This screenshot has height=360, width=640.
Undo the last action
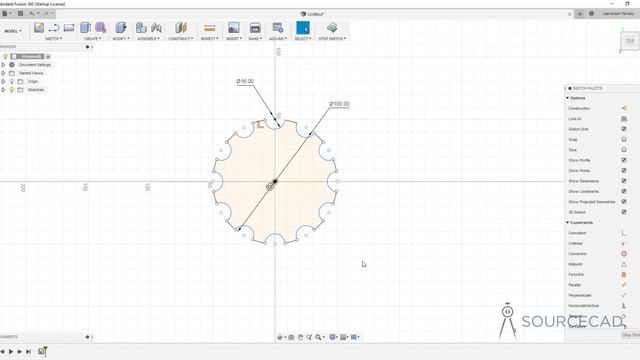[x=31, y=13]
